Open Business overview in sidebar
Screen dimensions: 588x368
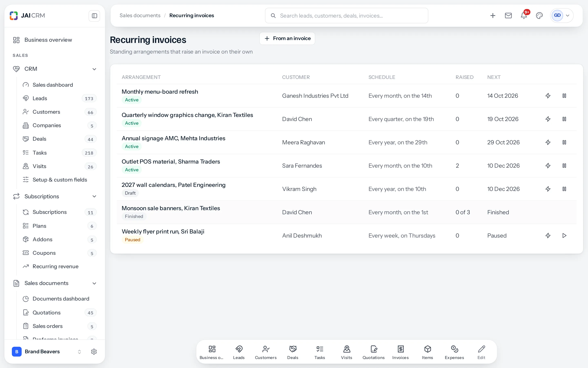(x=55, y=40)
